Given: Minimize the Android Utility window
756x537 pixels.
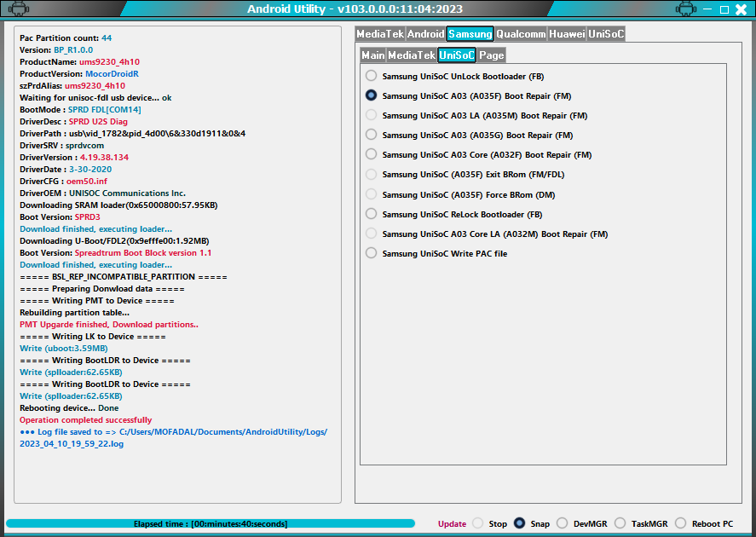Looking at the screenshot, I should pos(707,9).
